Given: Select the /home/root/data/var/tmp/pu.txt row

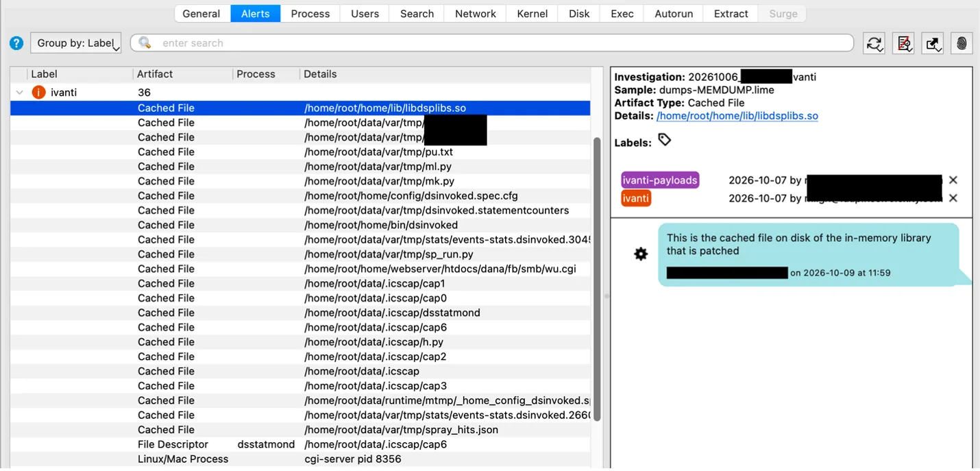Looking at the screenshot, I should [x=300, y=152].
